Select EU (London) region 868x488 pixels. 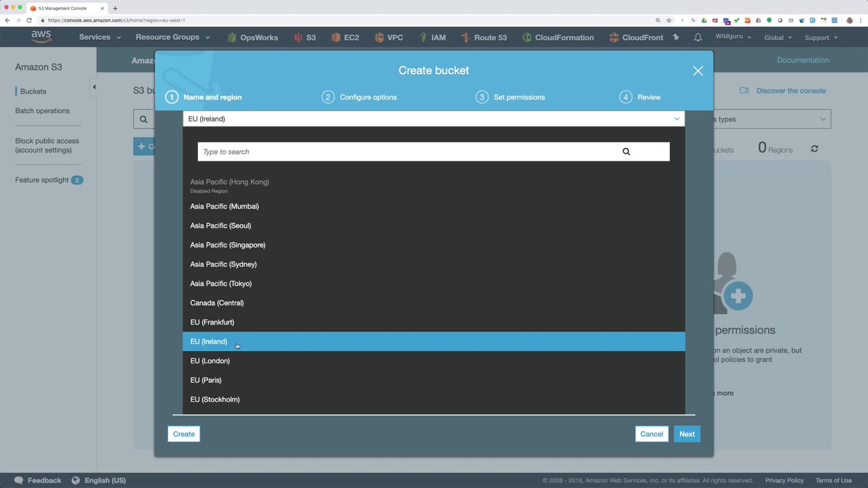433,361
